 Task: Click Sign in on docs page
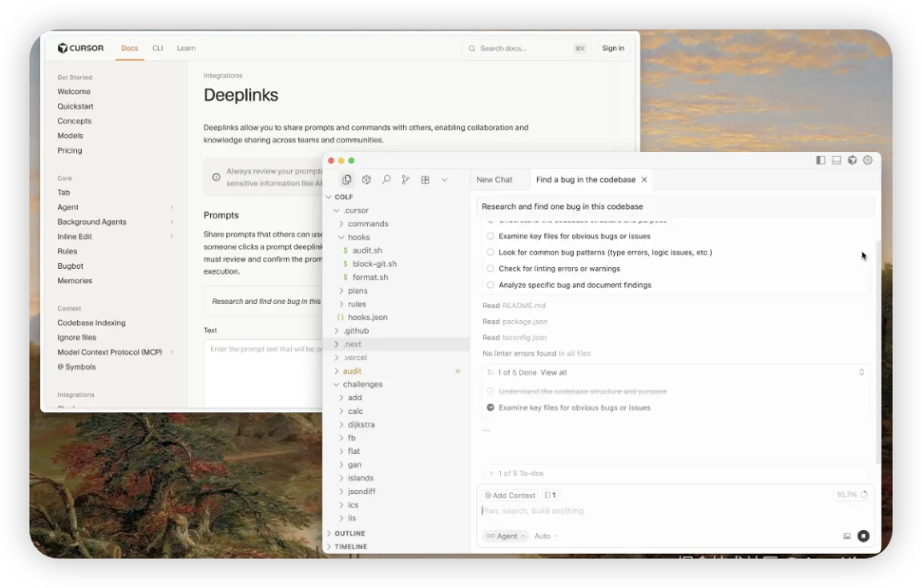pos(613,48)
